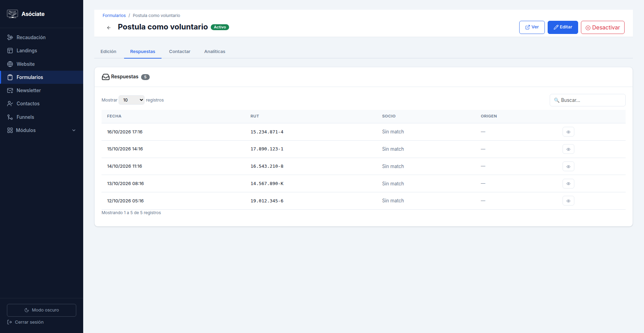Toggle Modo oscuro dark mode
The image size is (644, 333).
42,310
